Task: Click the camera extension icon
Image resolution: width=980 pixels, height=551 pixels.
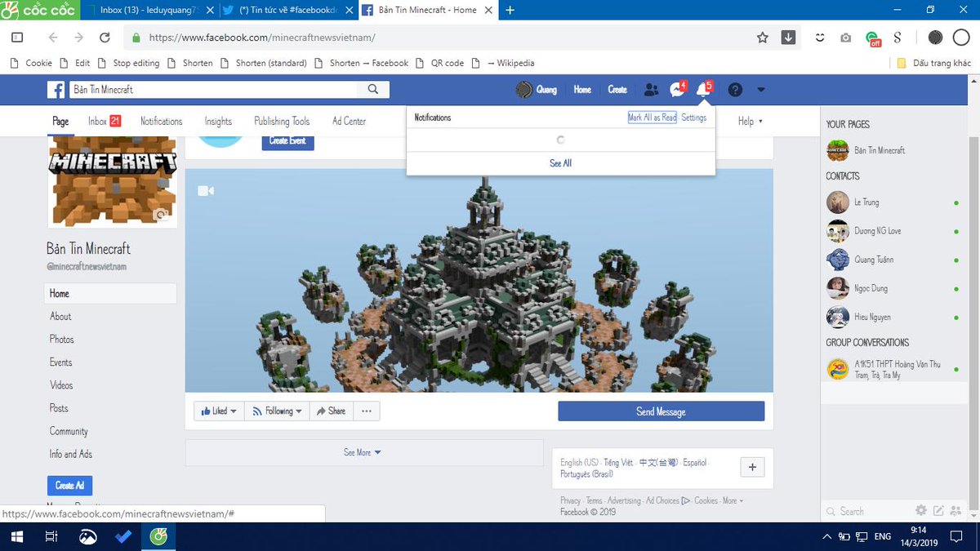Action: [x=846, y=38]
